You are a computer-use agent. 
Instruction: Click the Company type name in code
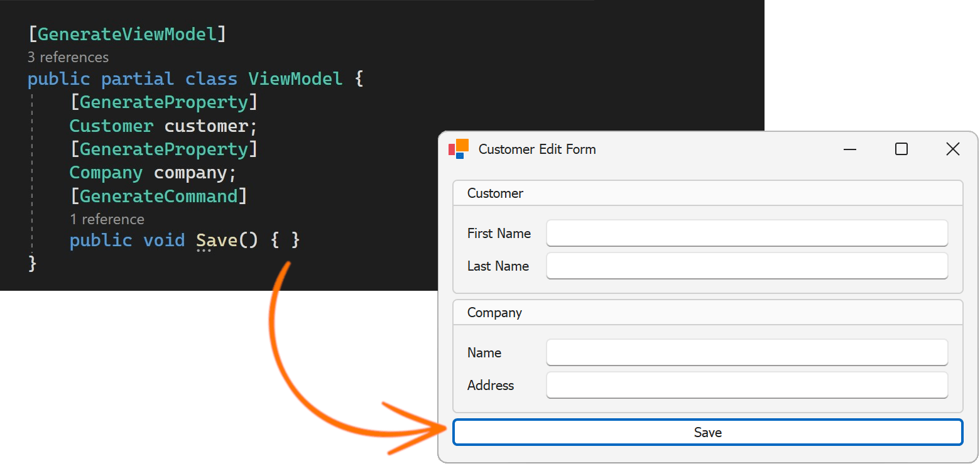coord(106,173)
